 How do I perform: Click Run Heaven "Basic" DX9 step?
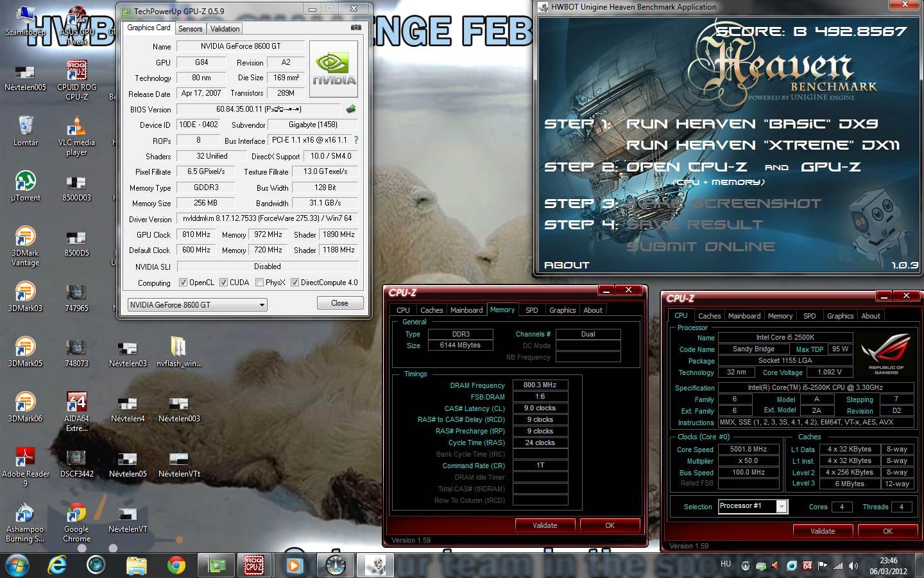coord(752,124)
